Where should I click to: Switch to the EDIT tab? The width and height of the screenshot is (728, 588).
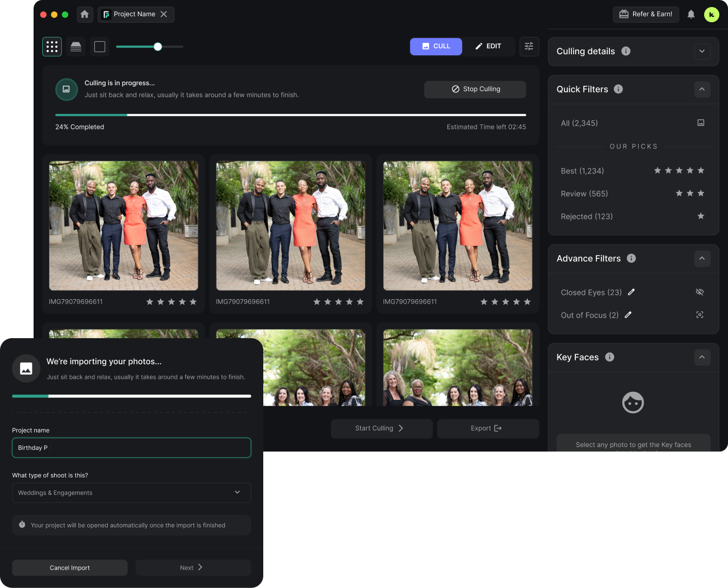coord(488,47)
